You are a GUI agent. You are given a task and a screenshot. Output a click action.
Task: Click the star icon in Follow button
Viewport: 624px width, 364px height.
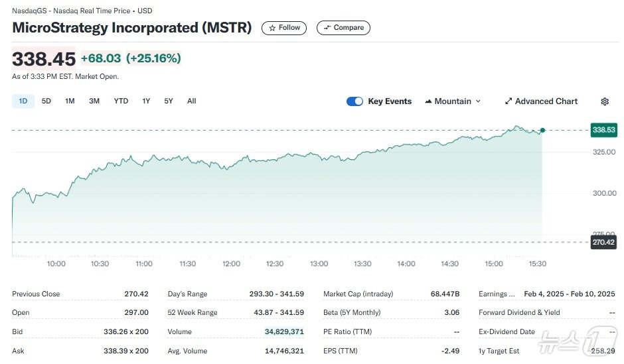(x=272, y=28)
